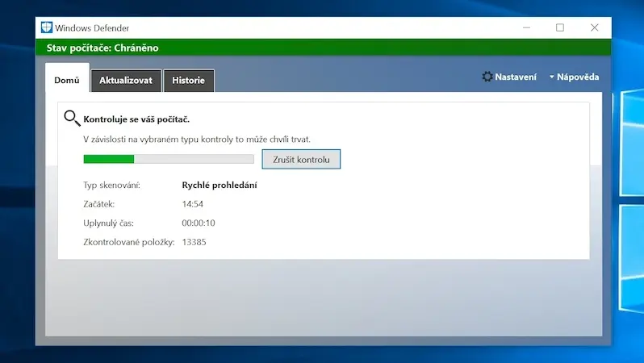The image size is (644, 363).
Task: Click the 'V závislosti na vybraném typu' description
Action: coord(197,140)
